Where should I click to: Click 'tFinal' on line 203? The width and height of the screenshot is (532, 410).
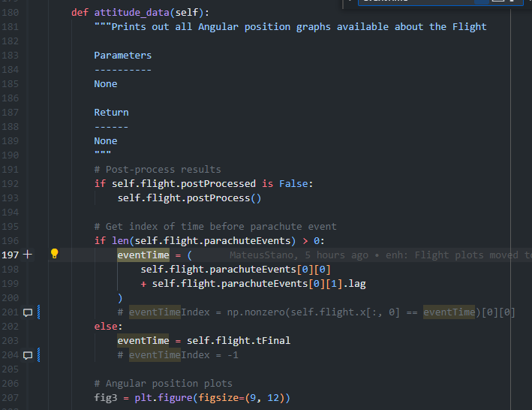pyautogui.click(x=273, y=340)
